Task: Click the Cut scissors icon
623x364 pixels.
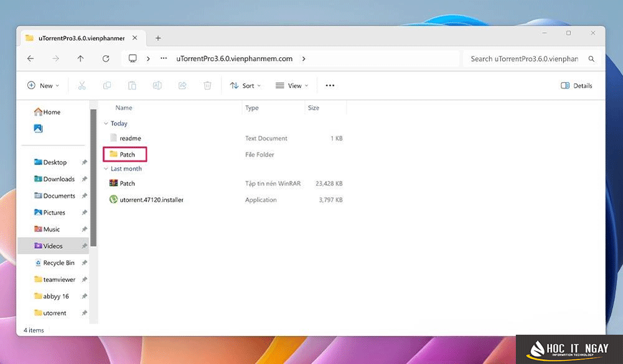Action: (82, 85)
